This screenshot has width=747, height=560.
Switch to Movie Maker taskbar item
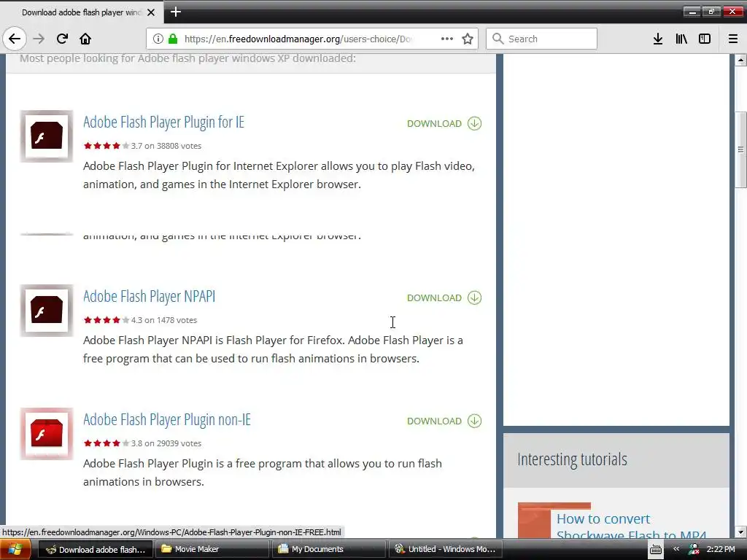212,549
